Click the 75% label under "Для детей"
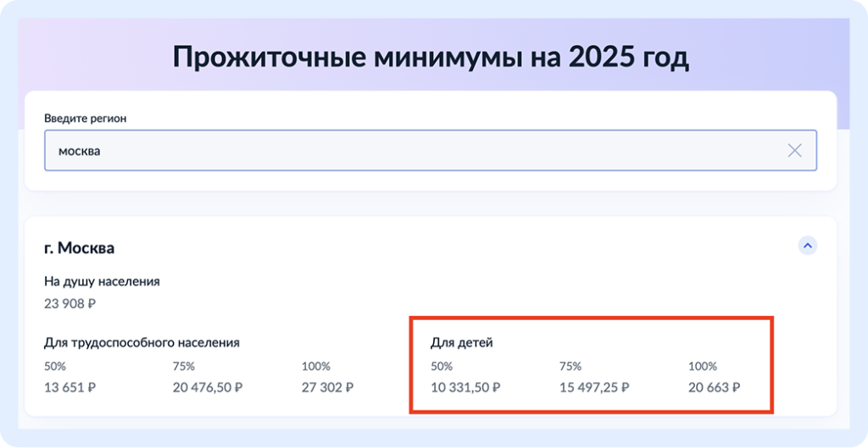 click(570, 367)
